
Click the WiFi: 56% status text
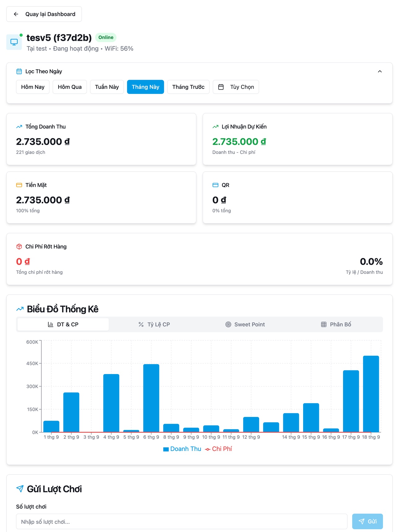pos(119,49)
